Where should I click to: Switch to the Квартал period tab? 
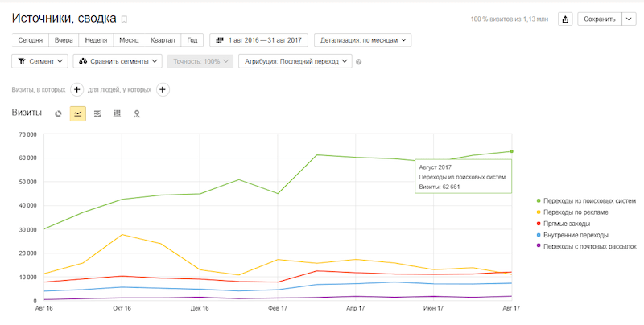pyautogui.click(x=163, y=39)
